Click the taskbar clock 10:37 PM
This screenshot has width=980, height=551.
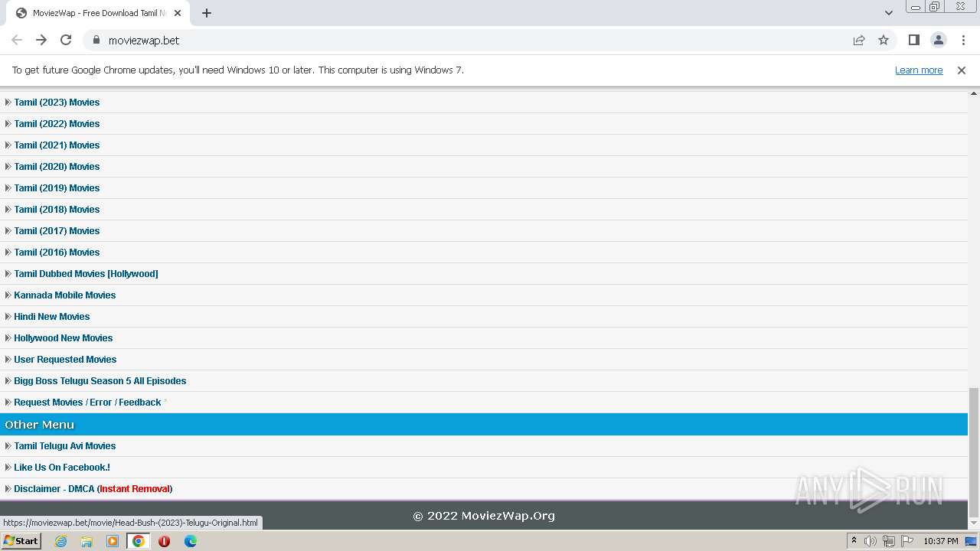pos(941,541)
